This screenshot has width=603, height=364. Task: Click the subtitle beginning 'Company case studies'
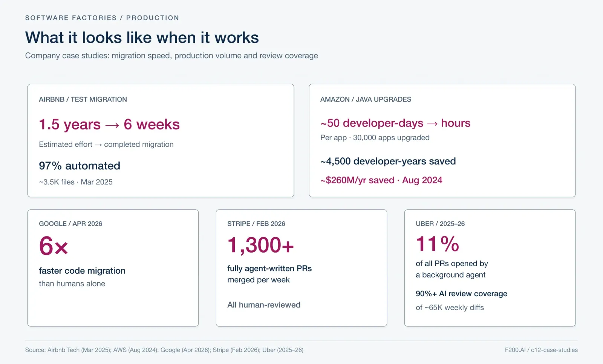click(171, 56)
